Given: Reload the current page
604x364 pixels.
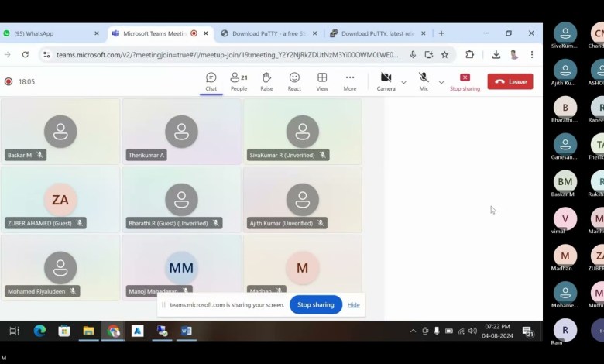Looking at the screenshot, I should [26, 55].
